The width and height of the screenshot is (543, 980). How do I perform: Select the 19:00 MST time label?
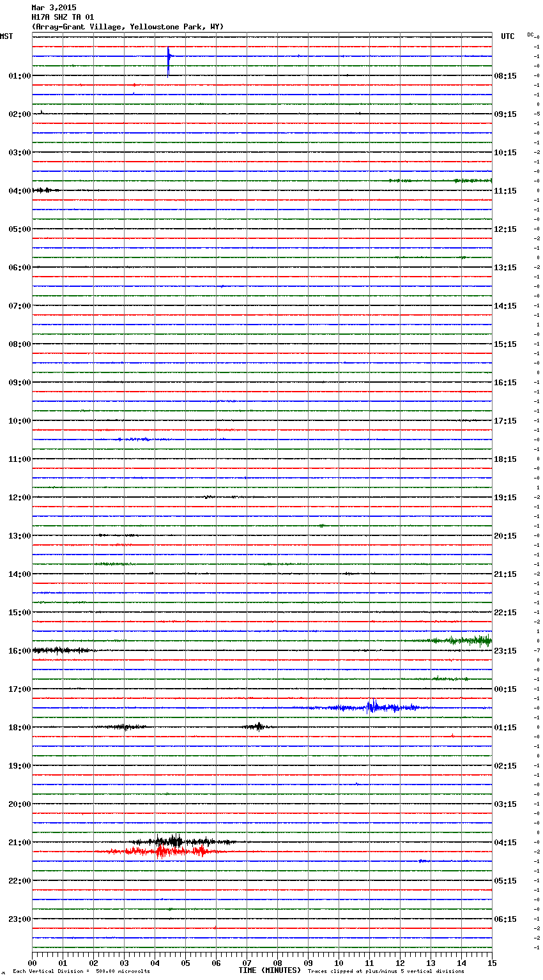[20, 766]
